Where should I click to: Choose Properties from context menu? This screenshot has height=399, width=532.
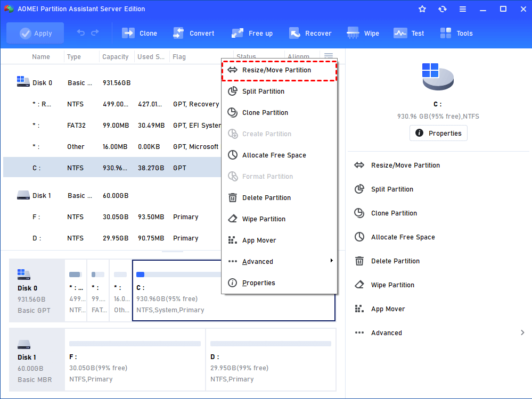(x=279, y=282)
